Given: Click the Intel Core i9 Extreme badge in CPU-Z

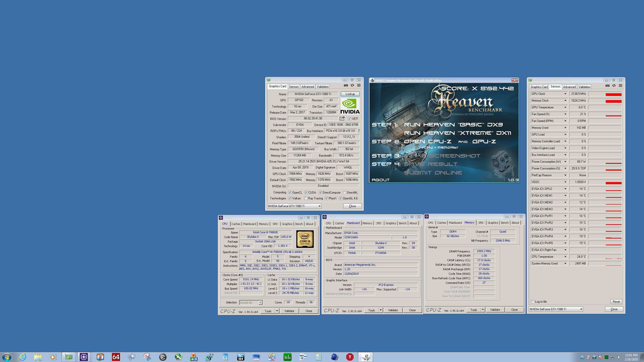Looking at the screenshot, I should [305, 239].
